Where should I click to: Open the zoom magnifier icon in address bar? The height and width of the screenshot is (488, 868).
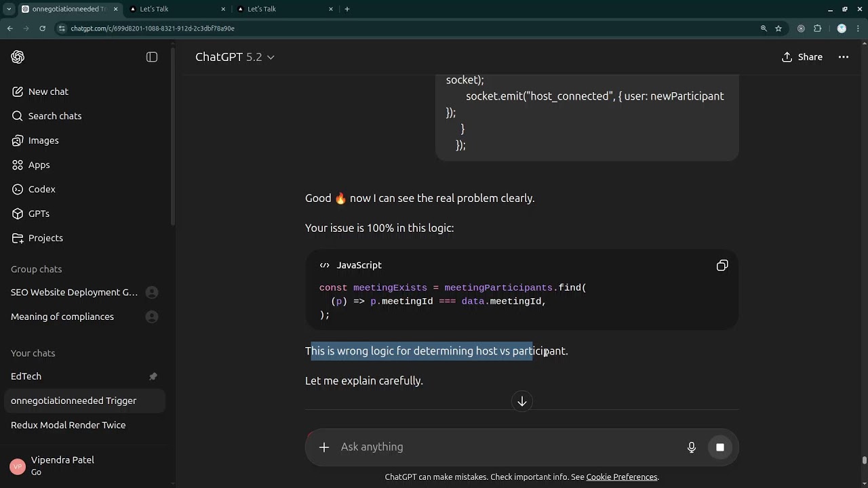(764, 28)
